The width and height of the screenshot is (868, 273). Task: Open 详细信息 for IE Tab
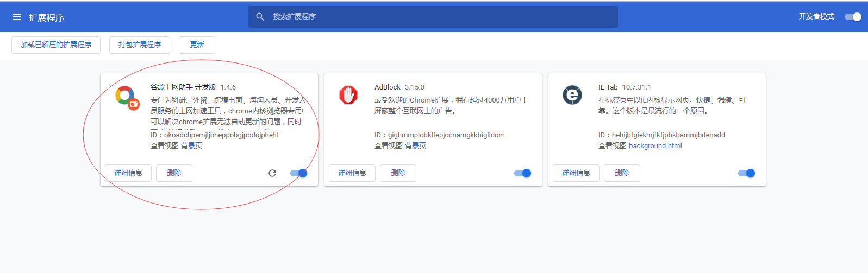(x=576, y=173)
